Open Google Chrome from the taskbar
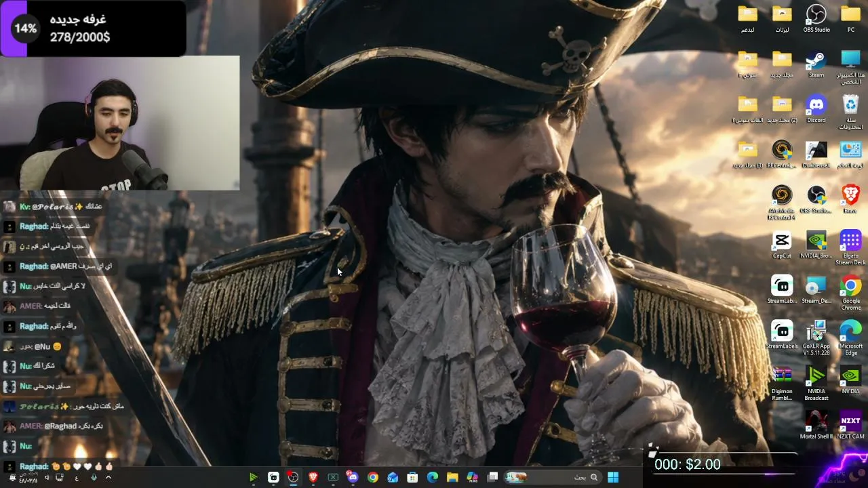The width and height of the screenshot is (868, 488). coord(372,477)
